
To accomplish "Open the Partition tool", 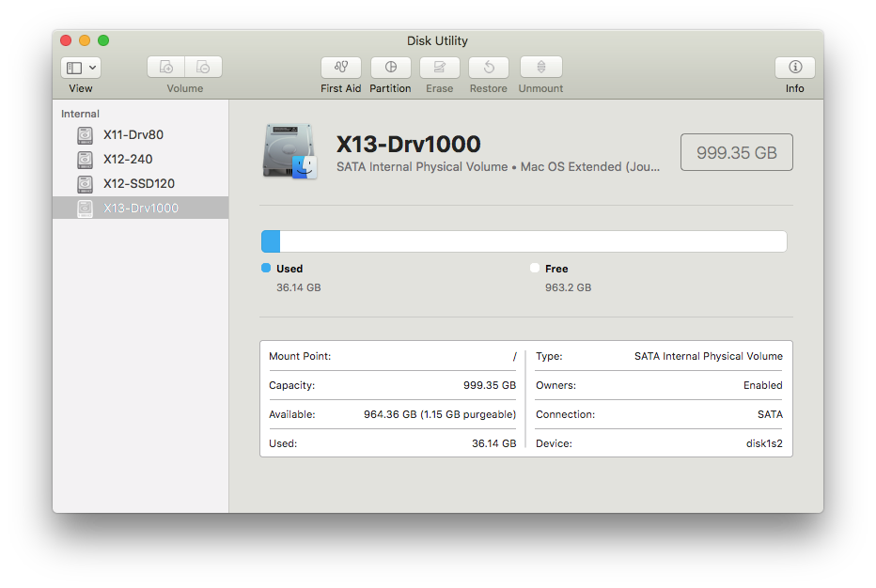I will click(390, 67).
